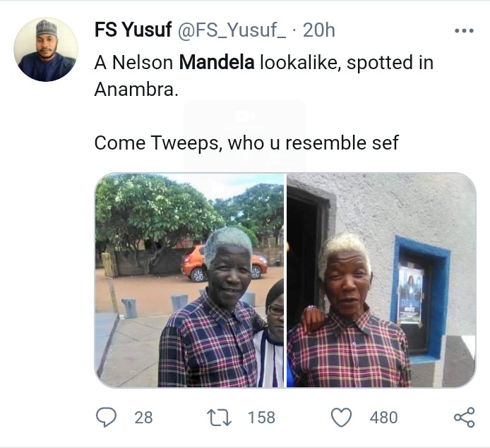
Task: Click the reply count 28
Action: pos(143,417)
